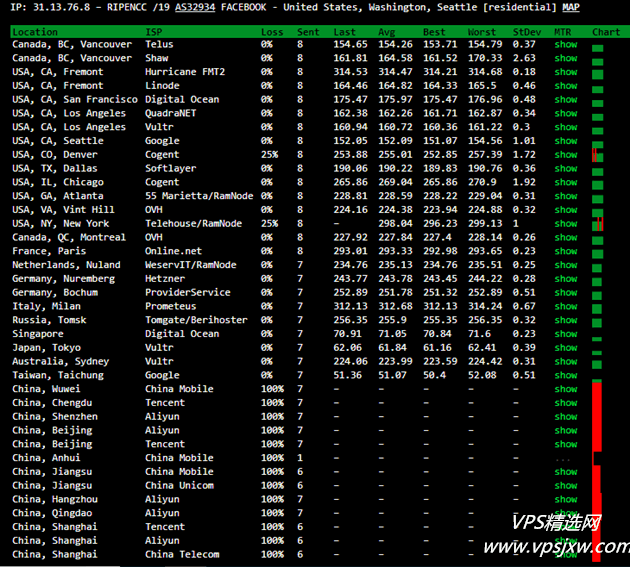Select worst value 170.33 for Shaw

point(485,58)
